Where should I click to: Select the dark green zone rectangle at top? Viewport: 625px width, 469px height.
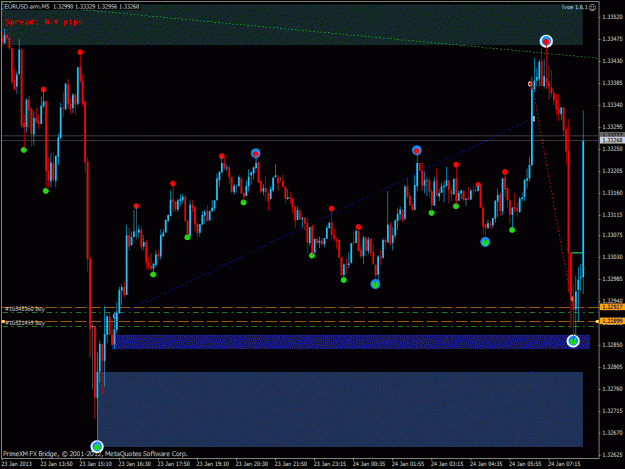pyautogui.click(x=292, y=25)
